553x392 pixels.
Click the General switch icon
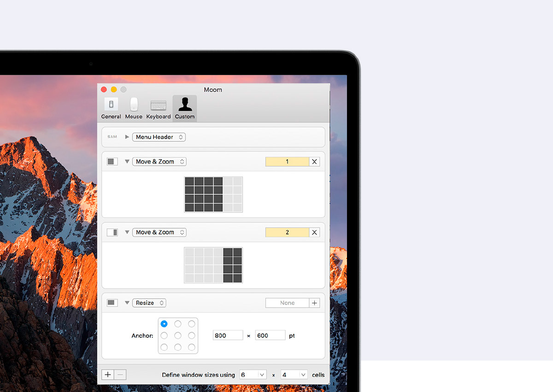(111, 105)
